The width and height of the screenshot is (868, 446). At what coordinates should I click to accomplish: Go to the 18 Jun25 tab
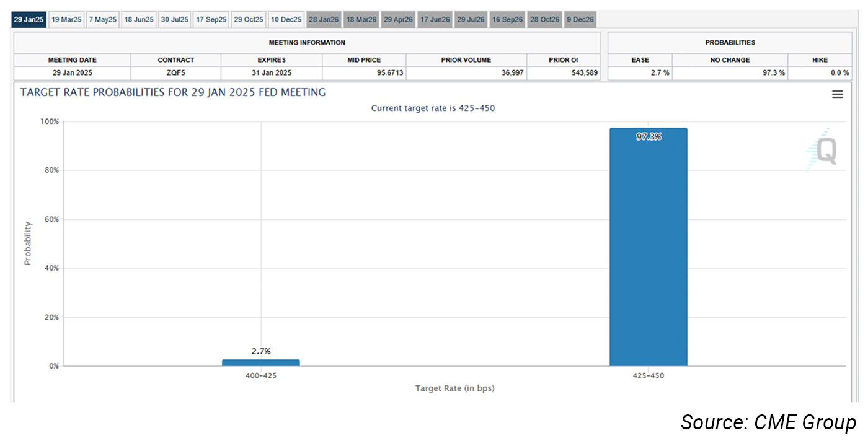click(138, 20)
